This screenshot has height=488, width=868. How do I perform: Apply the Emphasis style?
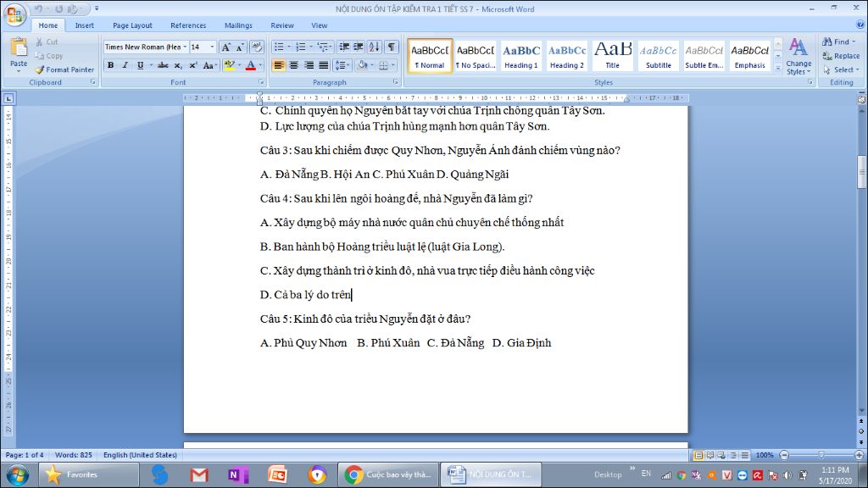(749, 55)
